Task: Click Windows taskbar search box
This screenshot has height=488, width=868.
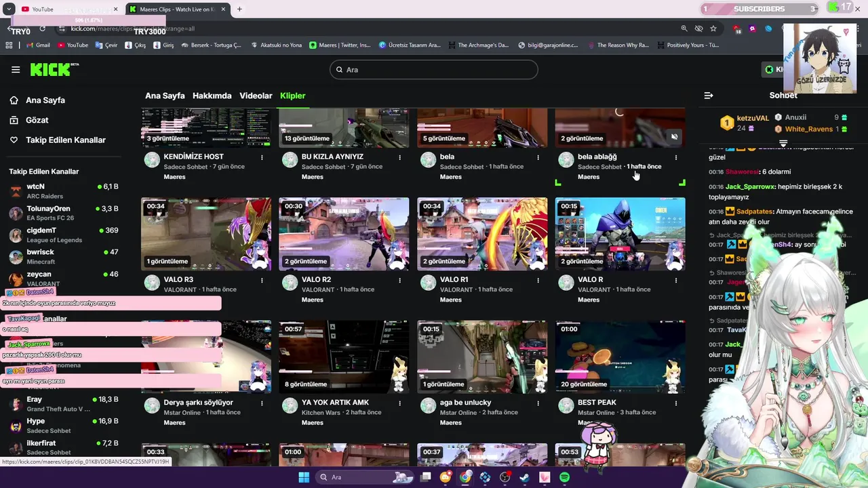Action: pyautogui.click(x=365, y=477)
